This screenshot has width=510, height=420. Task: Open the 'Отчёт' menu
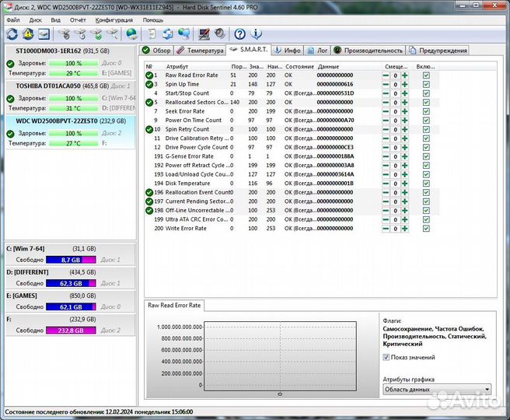(x=78, y=19)
